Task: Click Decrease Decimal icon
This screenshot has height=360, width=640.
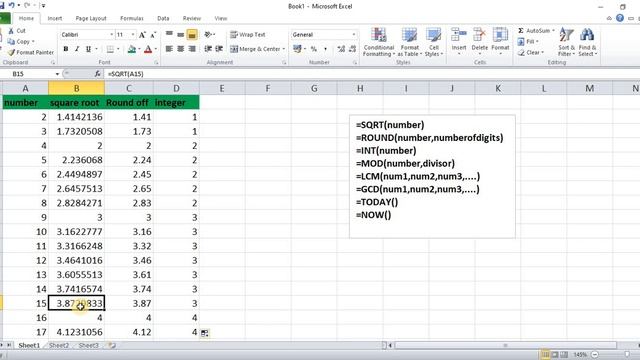Action: pyautogui.click(x=353, y=49)
